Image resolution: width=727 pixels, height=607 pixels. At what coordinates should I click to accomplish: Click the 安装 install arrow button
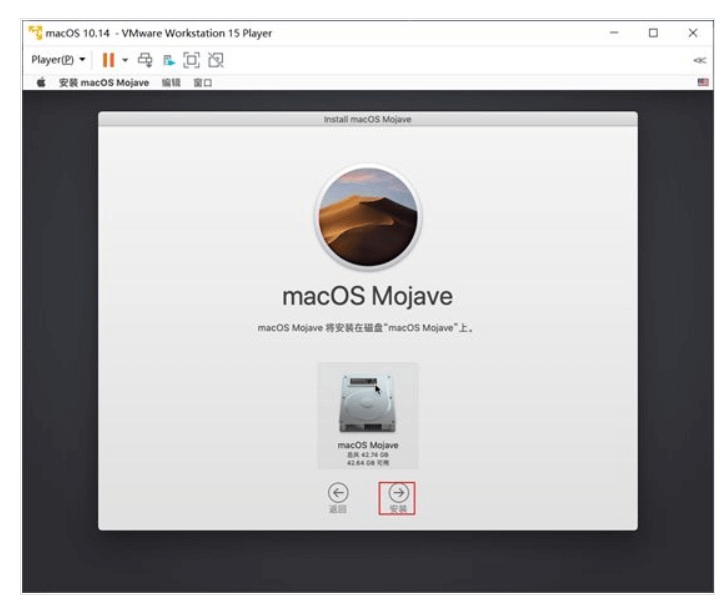[x=397, y=491]
